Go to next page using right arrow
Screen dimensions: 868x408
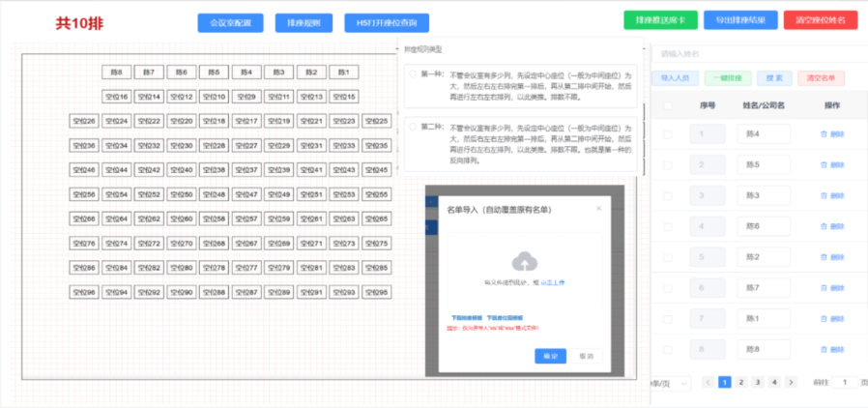[791, 383]
